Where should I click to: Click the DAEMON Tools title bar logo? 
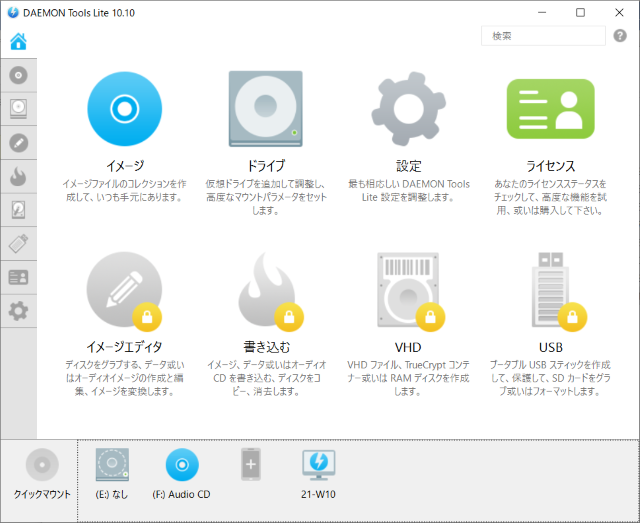13,13
